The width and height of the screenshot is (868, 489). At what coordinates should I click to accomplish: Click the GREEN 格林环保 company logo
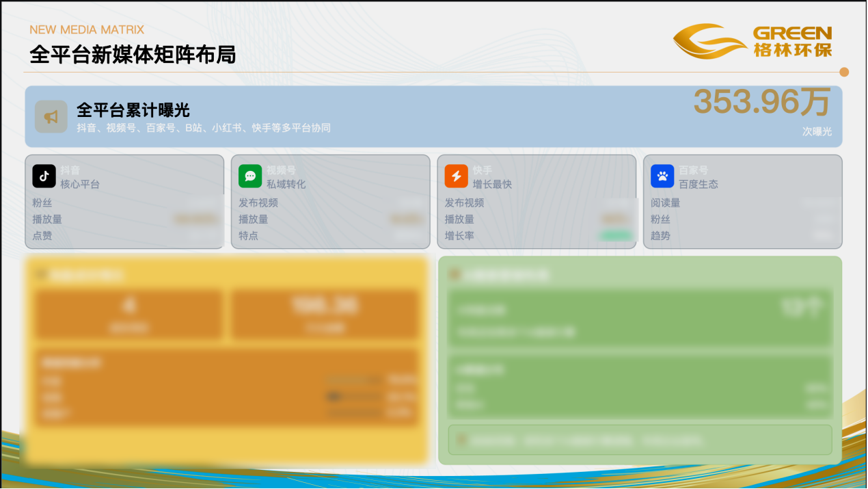[752, 41]
